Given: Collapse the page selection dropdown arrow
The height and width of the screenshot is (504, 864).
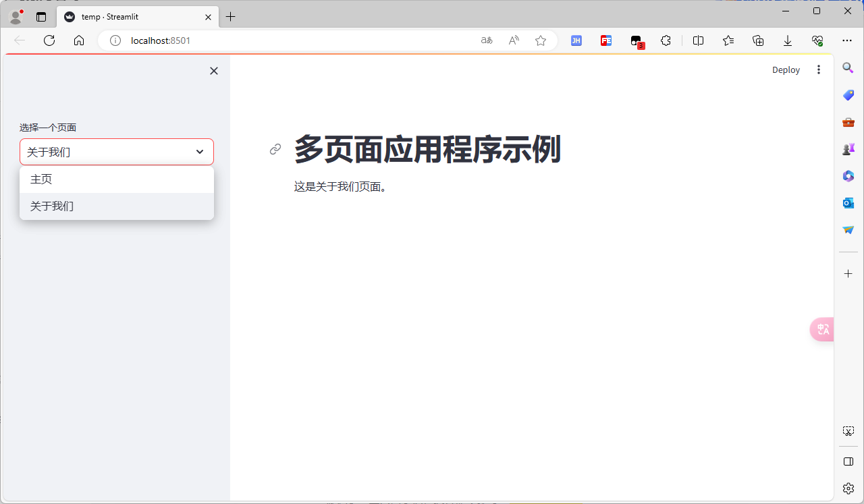Looking at the screenshot, I should 200,152.
